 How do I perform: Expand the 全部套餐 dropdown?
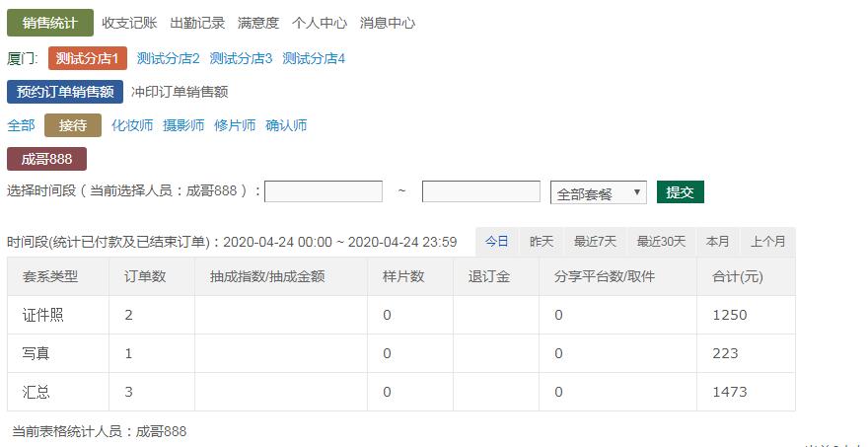(x=598, y=193)
